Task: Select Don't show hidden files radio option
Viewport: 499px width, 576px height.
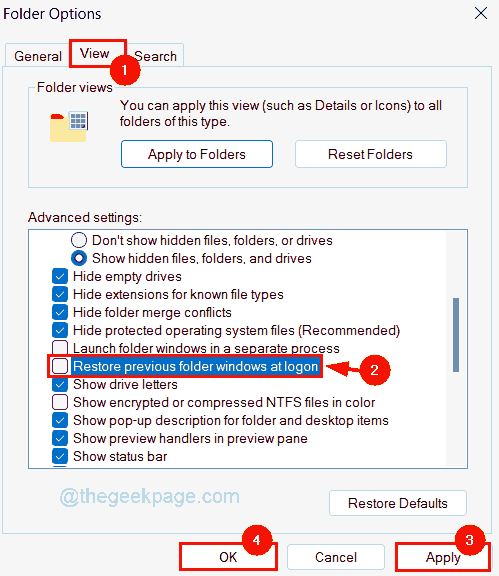Action: click(x=79, y=240)
